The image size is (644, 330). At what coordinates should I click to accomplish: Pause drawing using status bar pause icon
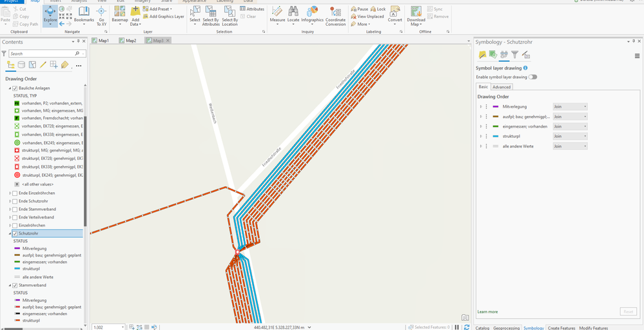(456, 327)
